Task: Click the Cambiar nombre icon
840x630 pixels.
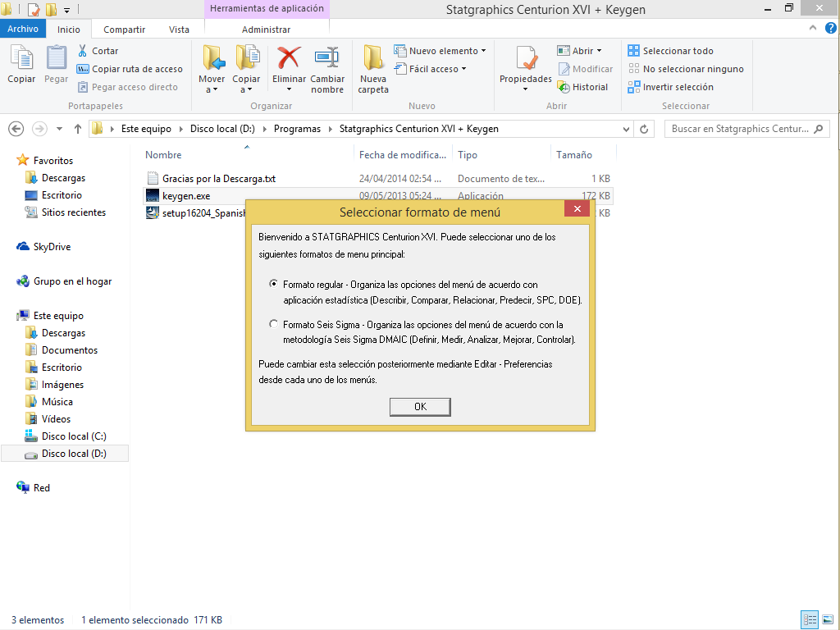Action: tap(326, 58)
